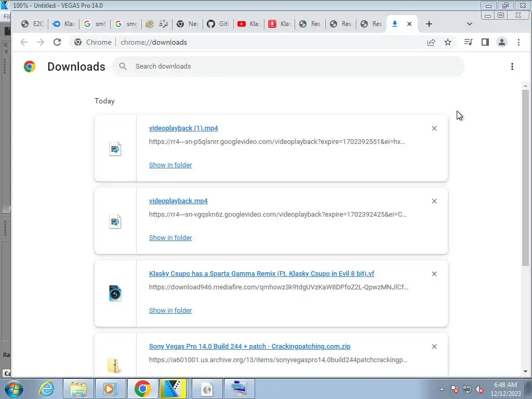Remove Sony Vegas Pro zip from the list

(x=434, y=347)
